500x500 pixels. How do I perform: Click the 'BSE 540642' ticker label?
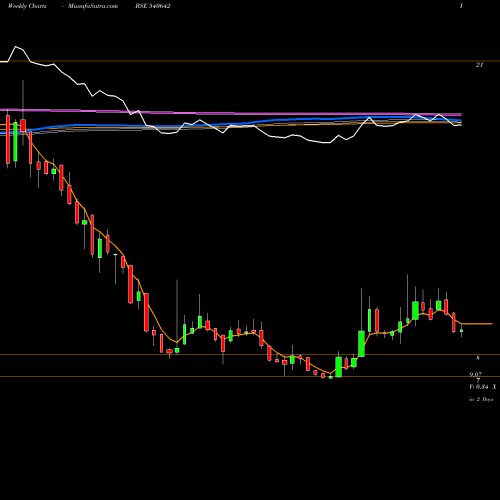click(x=153, y=6)
